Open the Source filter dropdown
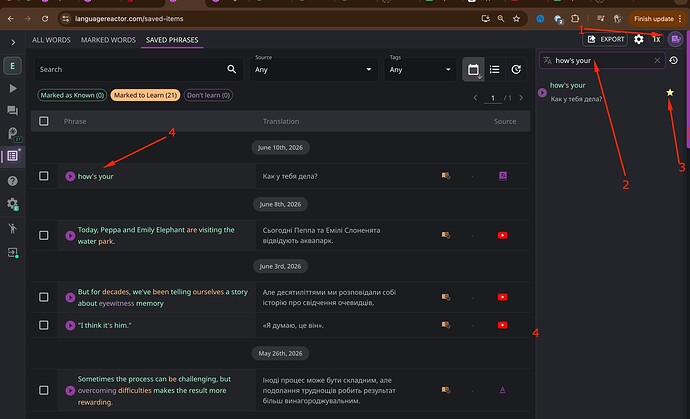This screenshot has width=690, height=419. [x=314, y=69]
